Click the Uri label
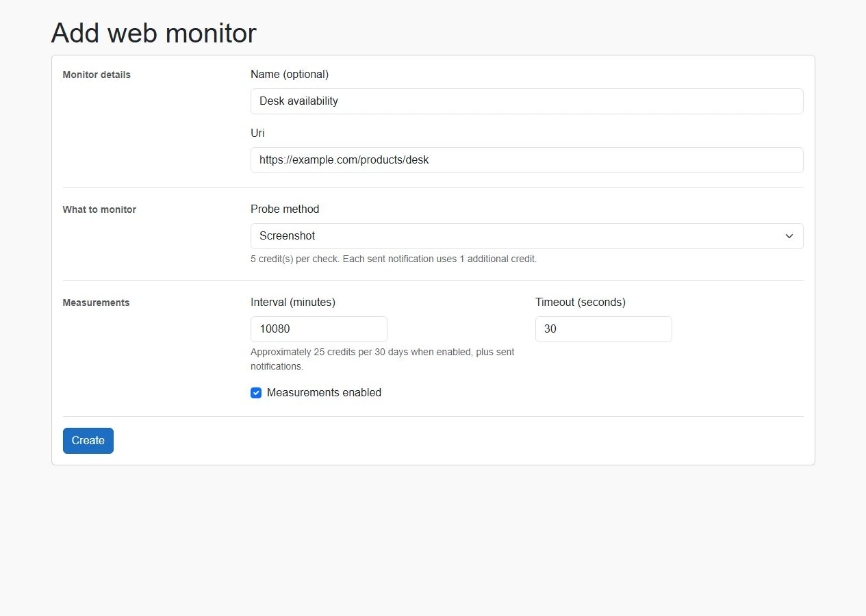 (257, 133)
